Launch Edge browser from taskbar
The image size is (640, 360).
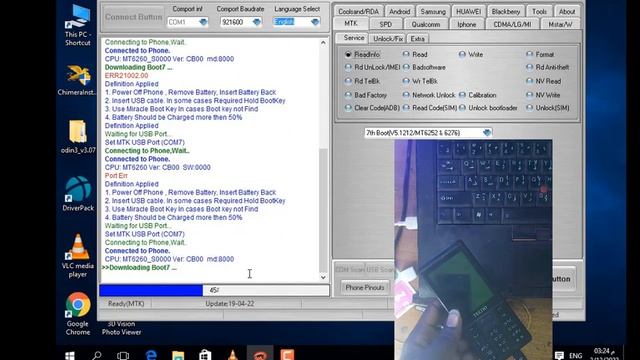coord(151,356)
